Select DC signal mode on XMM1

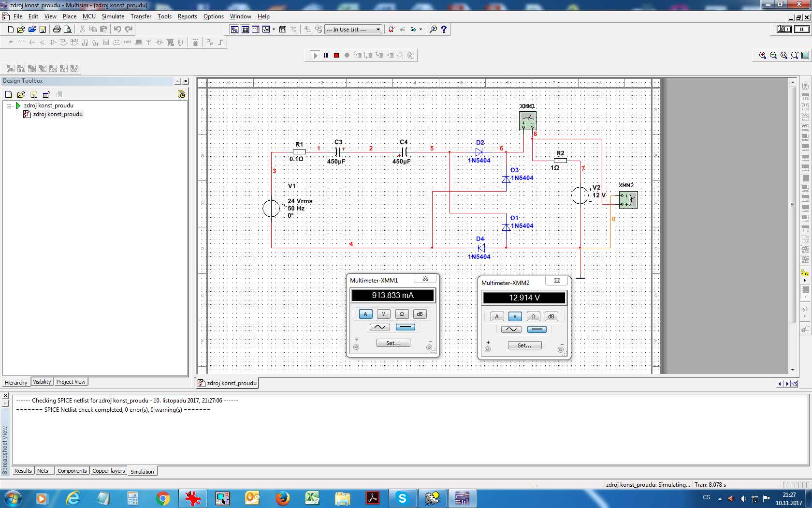tap(405, 327)
